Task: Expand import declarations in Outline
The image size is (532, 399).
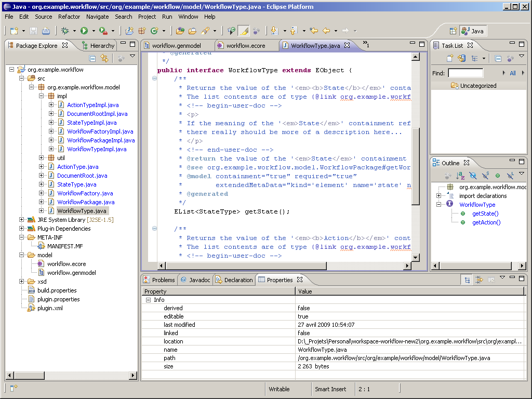Action: pos(439,196)
